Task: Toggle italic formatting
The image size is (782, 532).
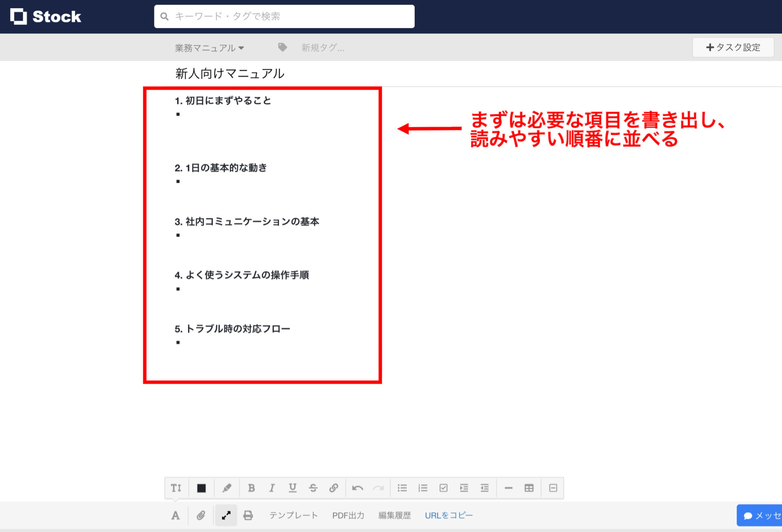Action: [x=272, y=488]
